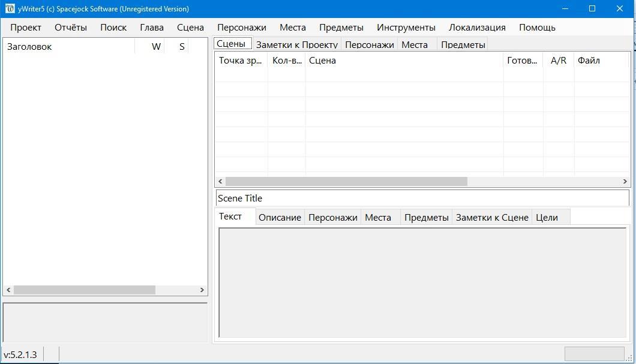This screenshot has width=636, height=364.
Task: Open the Проект menu
Action: pyautogui.click(x=26, y=28)
